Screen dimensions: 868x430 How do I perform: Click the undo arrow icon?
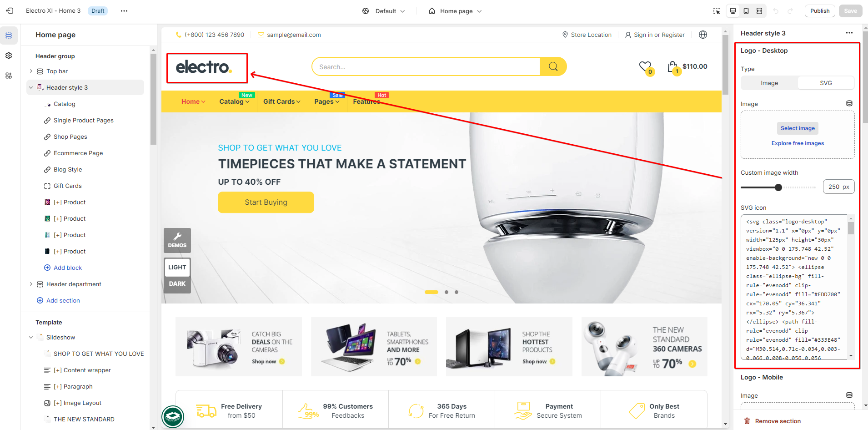(776, 11)
